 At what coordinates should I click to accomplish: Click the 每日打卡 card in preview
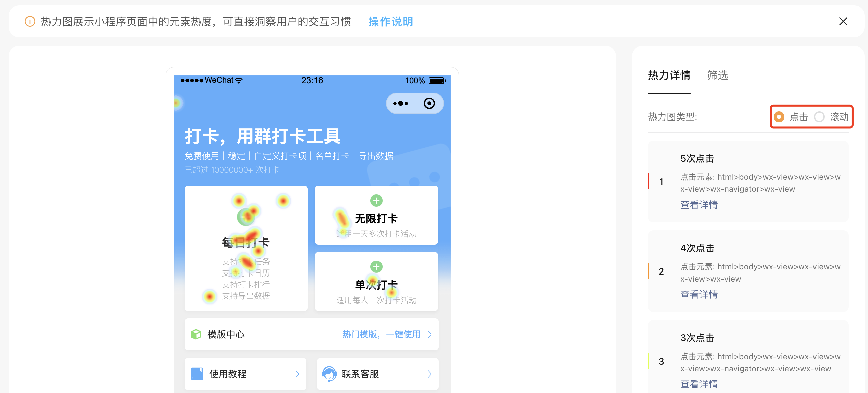[246, 248]
